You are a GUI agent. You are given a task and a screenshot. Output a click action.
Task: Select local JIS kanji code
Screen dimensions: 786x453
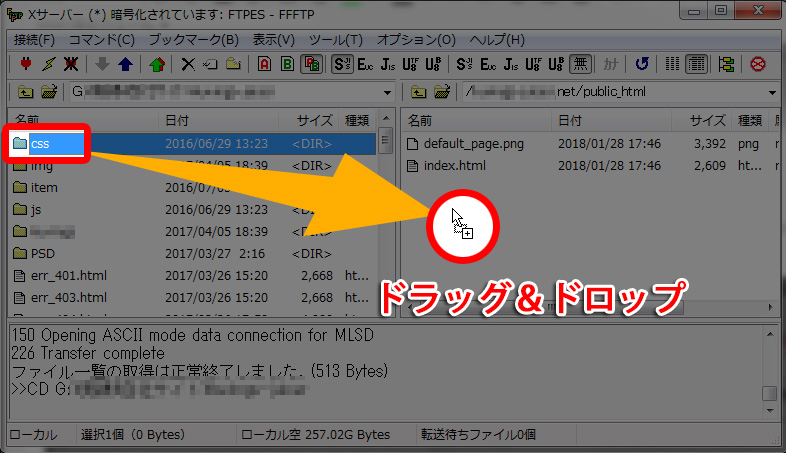pyautogui.click(x=388, y=64)
